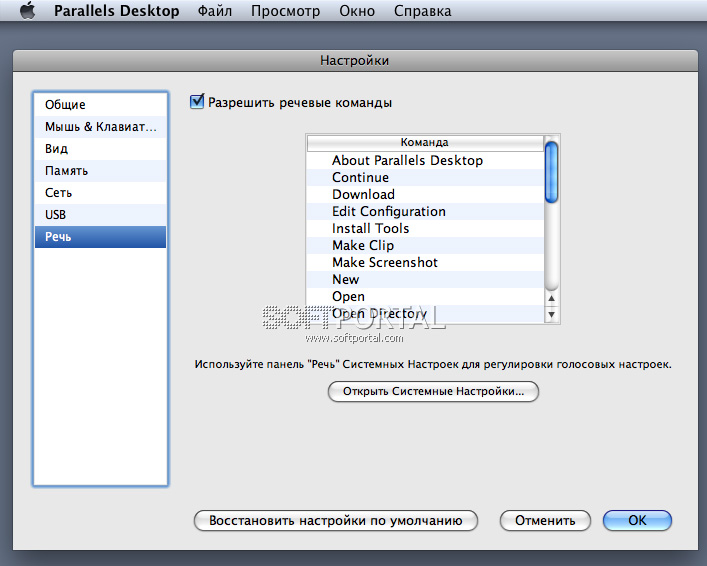Open the Parallels Desktop application menu
The height and width of the screenshot is (566, 707).
(117, 11)
